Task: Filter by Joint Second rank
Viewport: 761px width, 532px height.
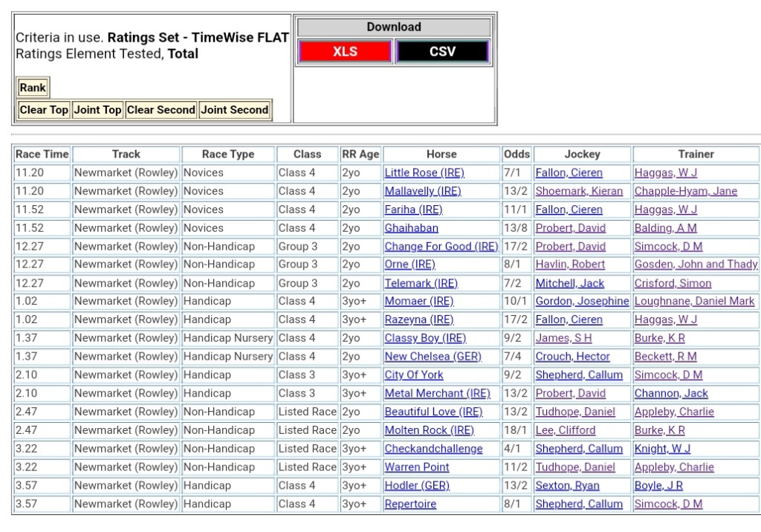Action: coord(234,110)
